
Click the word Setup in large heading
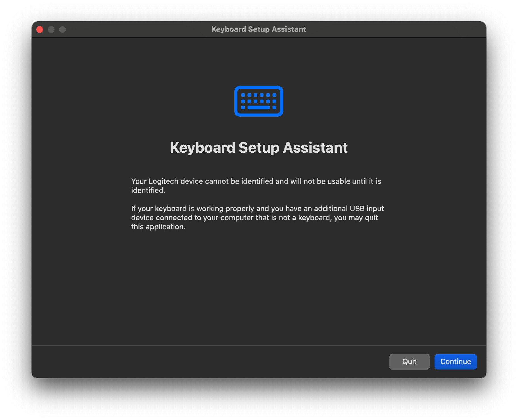(x=259, y=148)
